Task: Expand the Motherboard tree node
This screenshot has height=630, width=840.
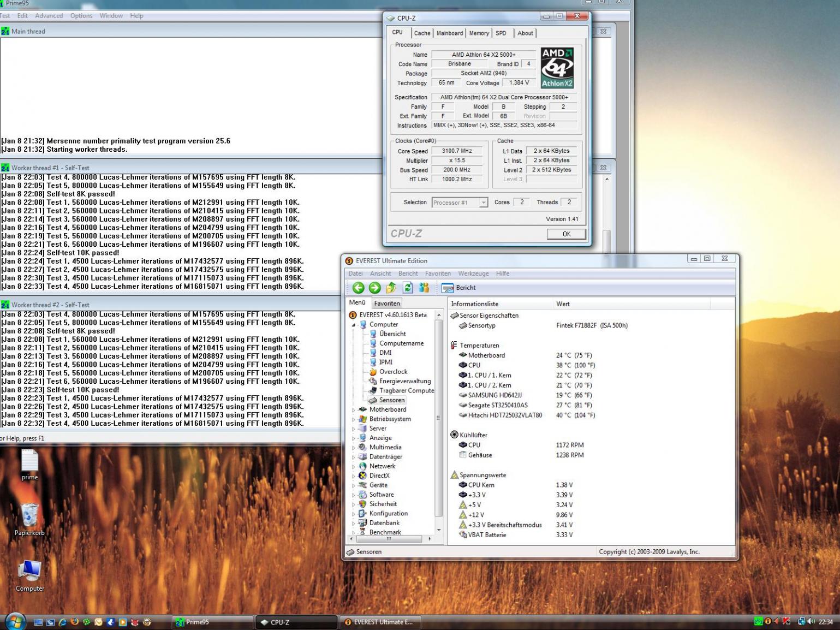Action: [353, 410]
